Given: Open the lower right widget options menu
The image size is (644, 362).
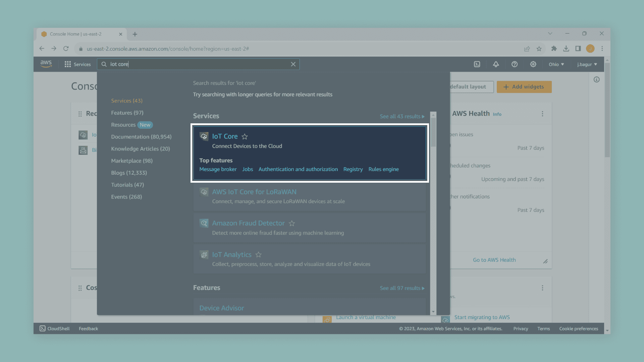Looking at the screenshot, I should coord(542,288).
